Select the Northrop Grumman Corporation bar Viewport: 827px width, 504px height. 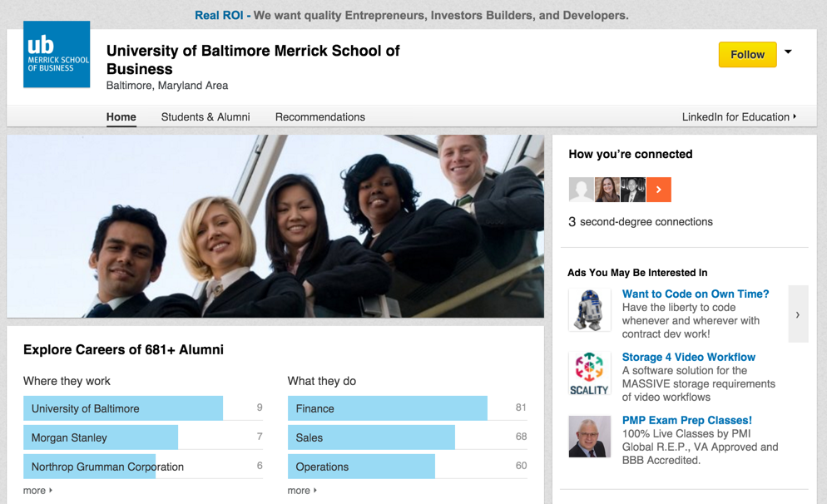[90, 466]
